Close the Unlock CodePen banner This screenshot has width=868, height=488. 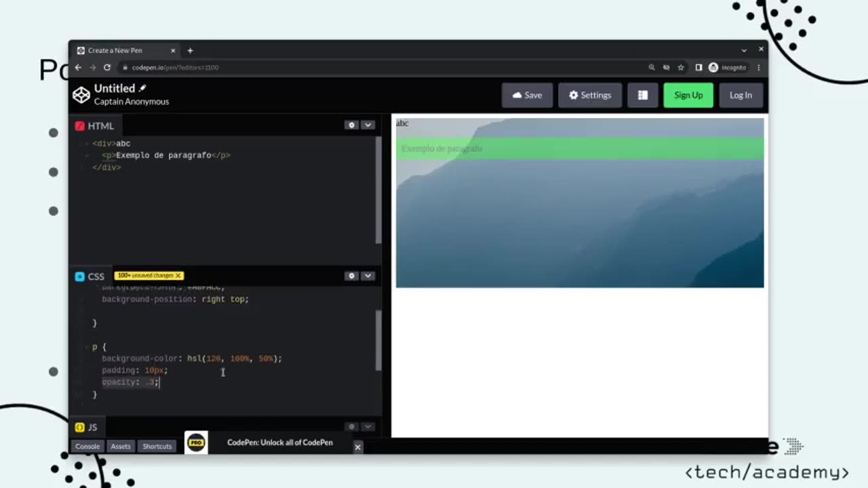pos(357,447)
